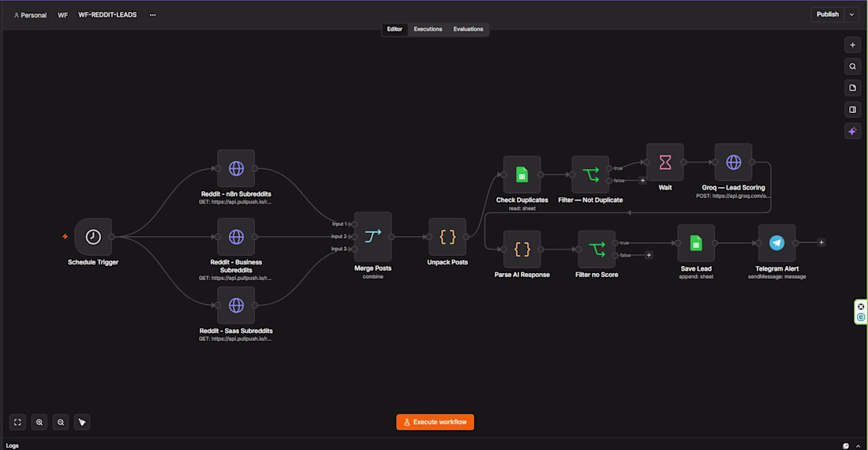The image size is (868, 450).
Task: Open the Personal project breadcrumb
Action: 31,15
